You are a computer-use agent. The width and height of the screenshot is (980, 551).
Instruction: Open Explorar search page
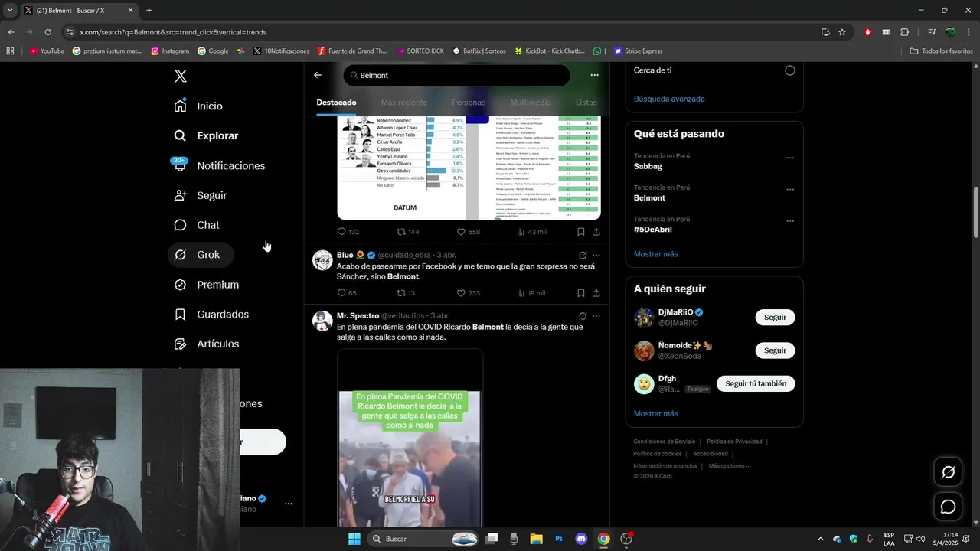coord(206,135)
